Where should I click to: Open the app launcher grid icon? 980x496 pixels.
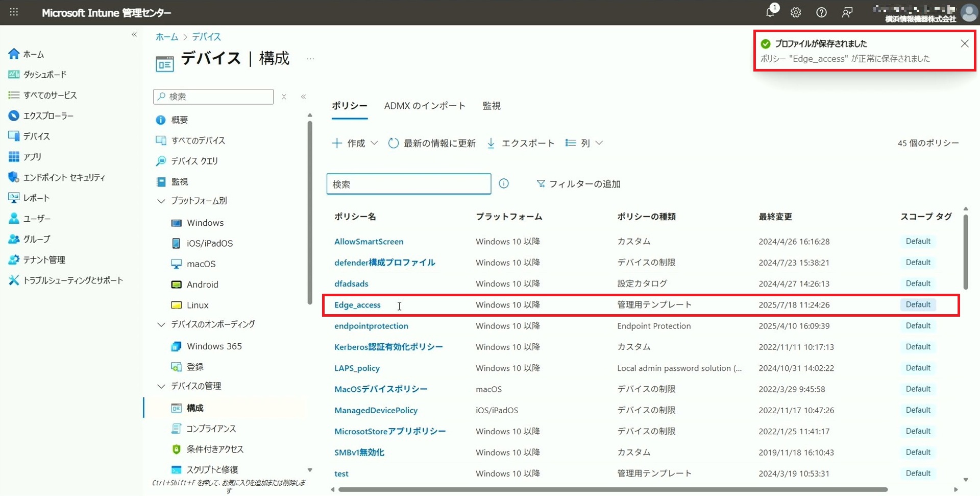point(14,12)
